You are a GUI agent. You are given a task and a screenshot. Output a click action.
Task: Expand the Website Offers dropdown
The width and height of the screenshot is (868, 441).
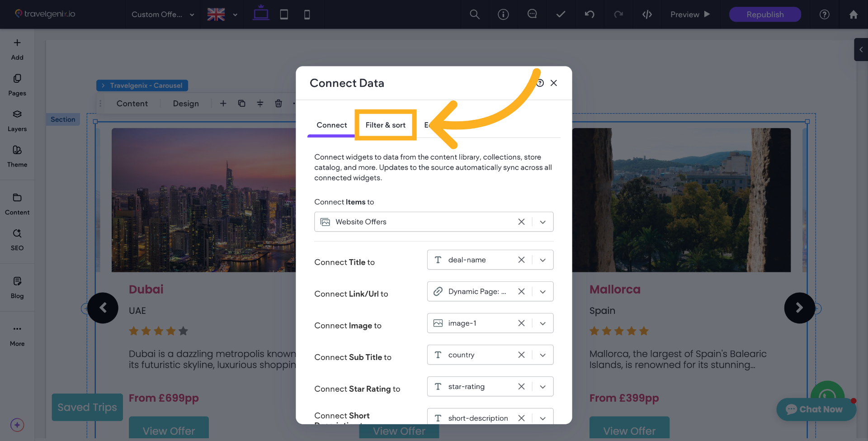543,222
